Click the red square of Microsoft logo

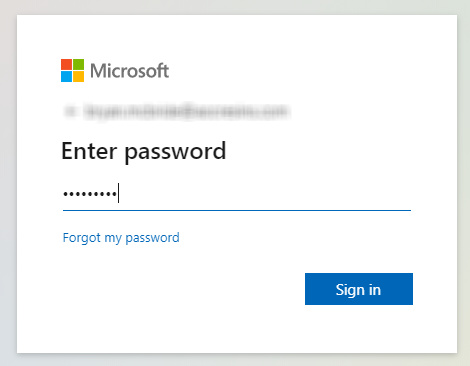(x=66, y=64)
